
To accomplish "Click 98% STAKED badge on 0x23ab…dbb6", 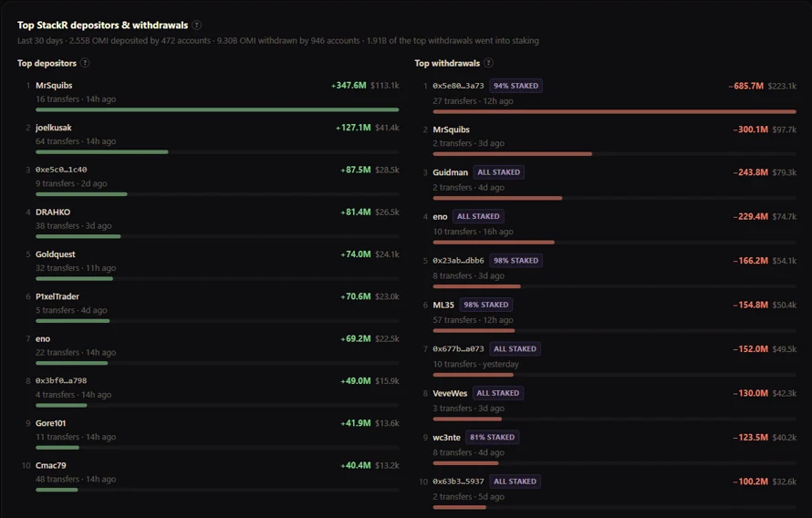I will coord(515,260).
